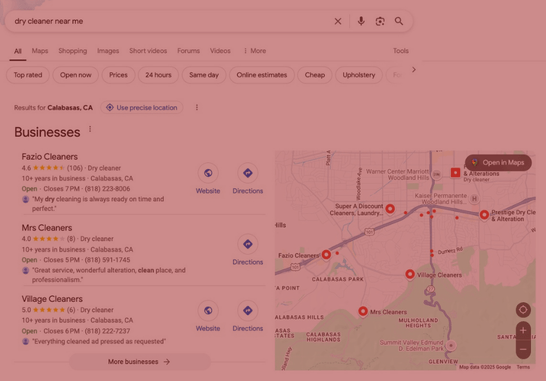Select the Village Cleaners map pin

click(x=410, y=274)
